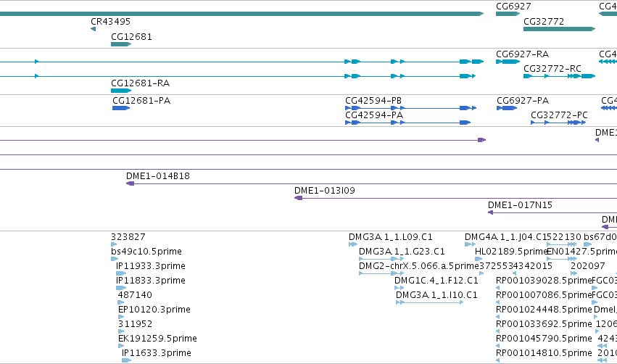Select the CG32772-RC transcript feature
Image resolution: width=617 pixels, height=364 pixels.
click(559, 76)
